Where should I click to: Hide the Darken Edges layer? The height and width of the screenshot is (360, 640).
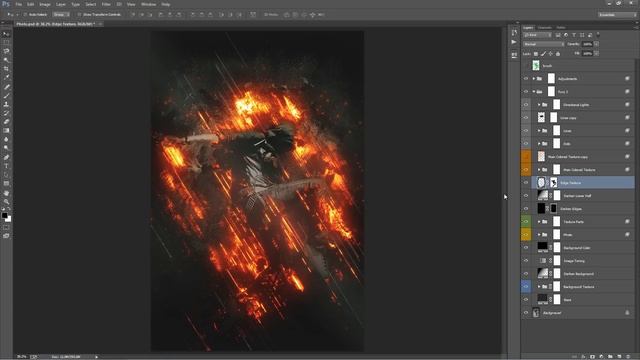526,209
